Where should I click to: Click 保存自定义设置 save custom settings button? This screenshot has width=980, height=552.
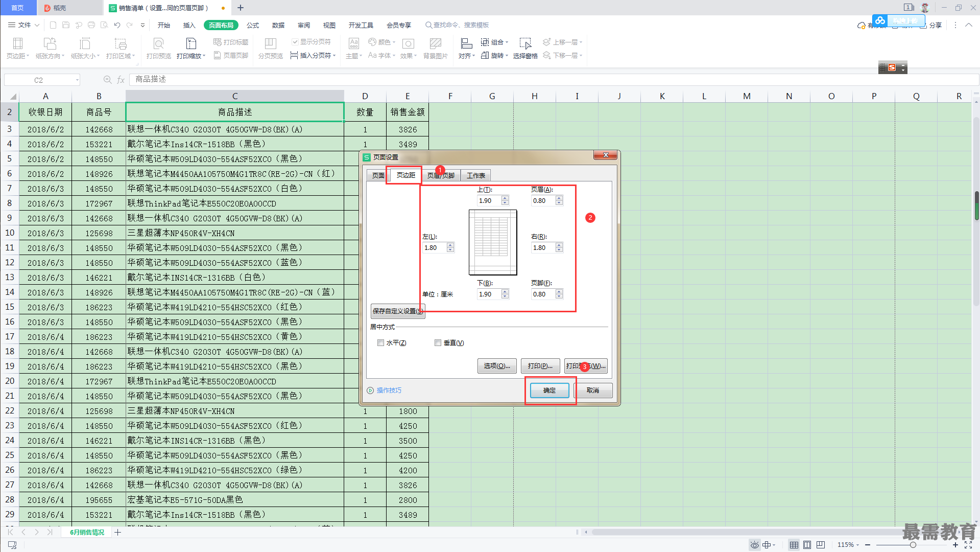[398, 311]
